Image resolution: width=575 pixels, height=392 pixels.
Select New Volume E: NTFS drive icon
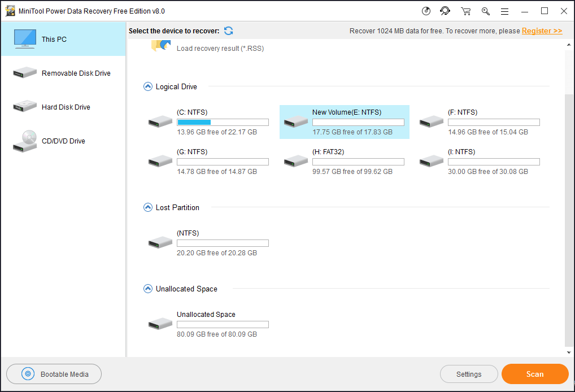coord(296,121)
